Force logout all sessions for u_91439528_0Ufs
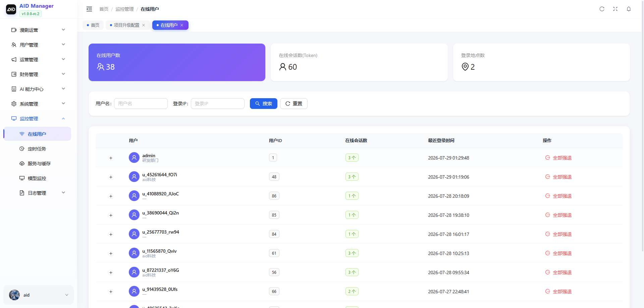This screenshot has width=644, height=308. tap(558, 292)
